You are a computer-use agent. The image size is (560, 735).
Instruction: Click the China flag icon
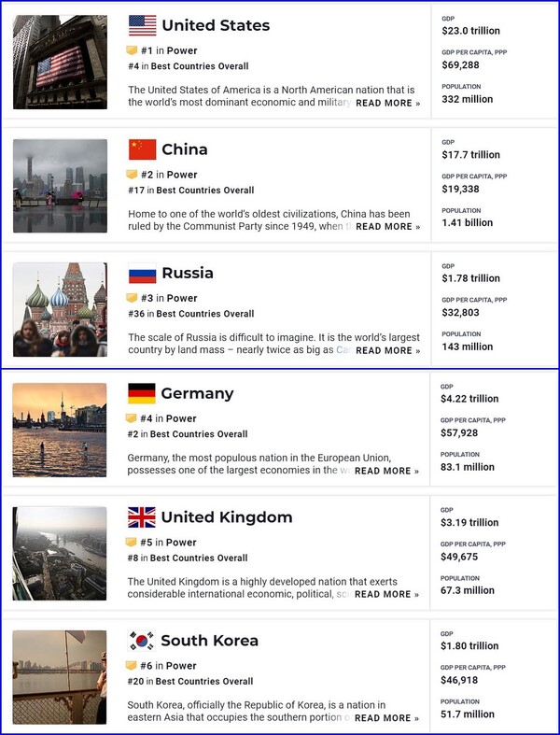[x=142, y=149]
